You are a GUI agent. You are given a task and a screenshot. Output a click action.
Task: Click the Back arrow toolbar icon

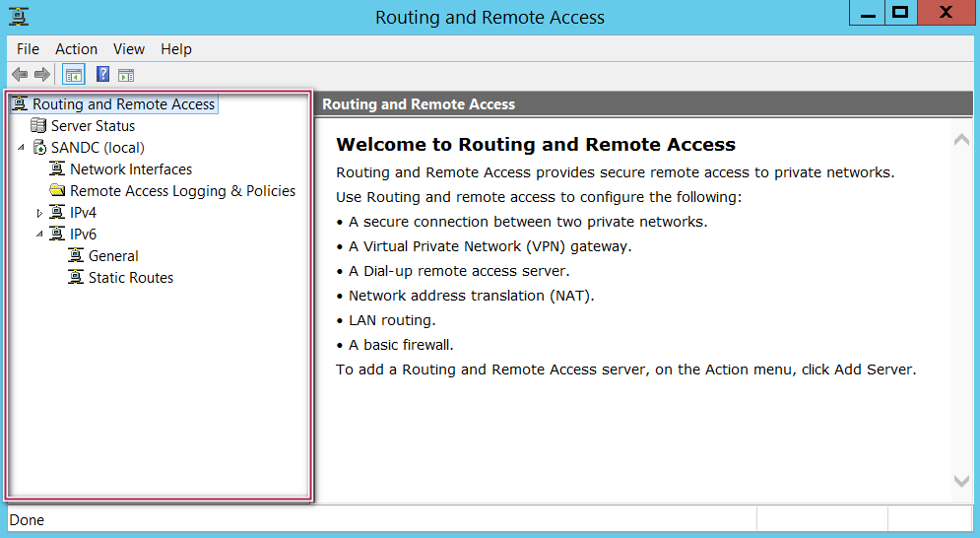pyautogui.click(x=20, y=75)
